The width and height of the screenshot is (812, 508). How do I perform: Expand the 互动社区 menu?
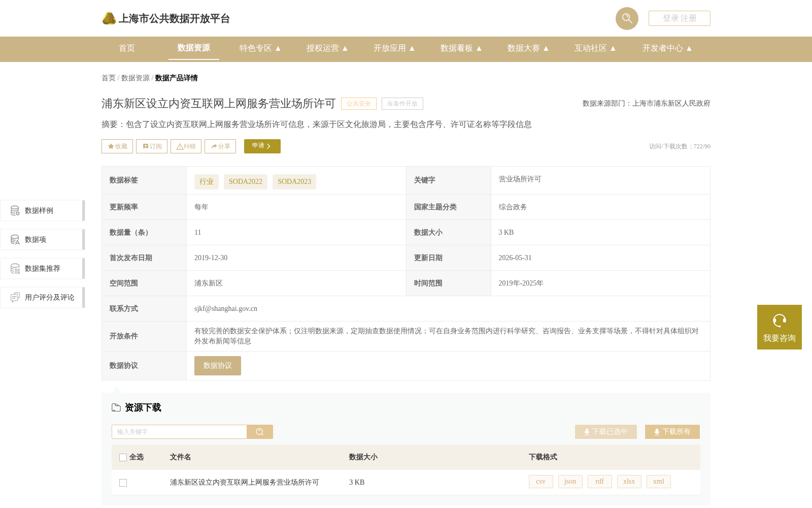tap(595, 48)
